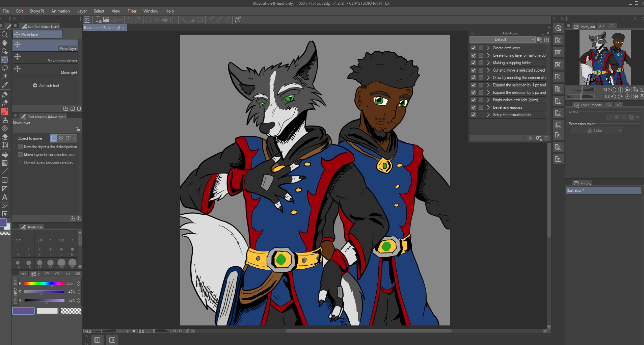Select the Text tool
This screenshot has height=345, width=644.
pos(5,197)
